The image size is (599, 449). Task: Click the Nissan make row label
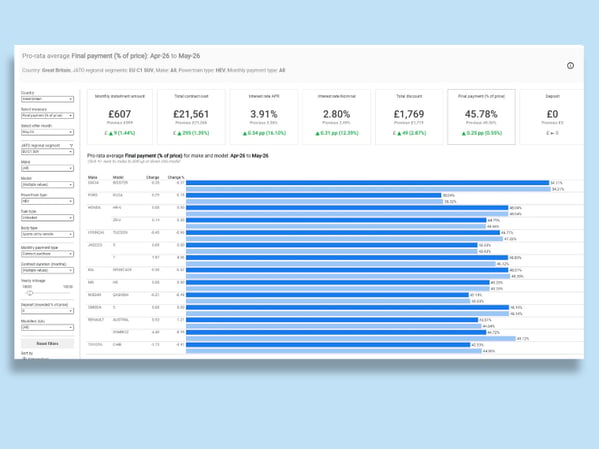tap(95, 295)
